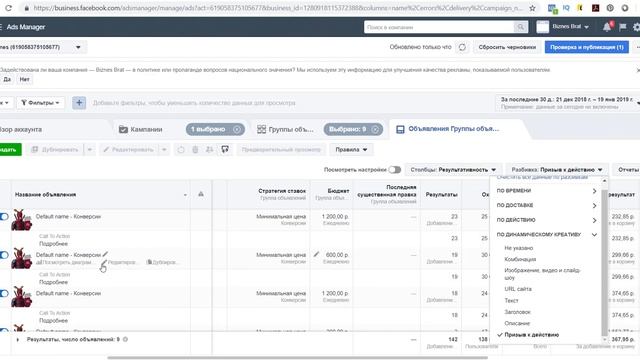Clear the 'Выбрано: 9' ad sets selection

pos(375,129)
